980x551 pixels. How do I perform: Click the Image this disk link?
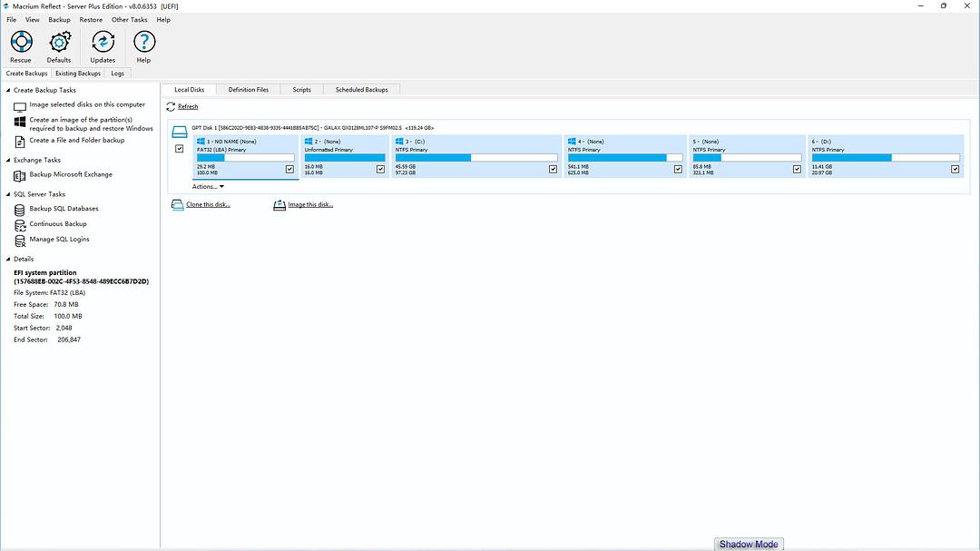point(310,204)
